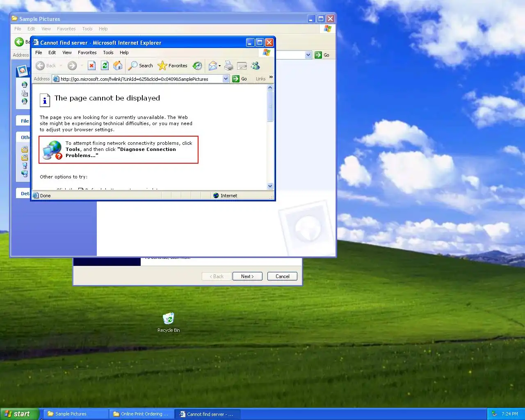525x420 pixels.
Task: Open the Help menu in Internet Explorer
Action: [124, 52]
